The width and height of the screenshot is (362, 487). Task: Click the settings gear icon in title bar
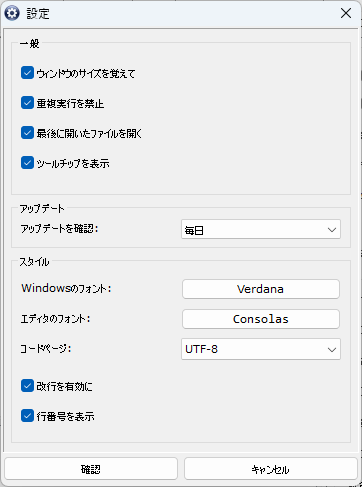coord(12,14)
